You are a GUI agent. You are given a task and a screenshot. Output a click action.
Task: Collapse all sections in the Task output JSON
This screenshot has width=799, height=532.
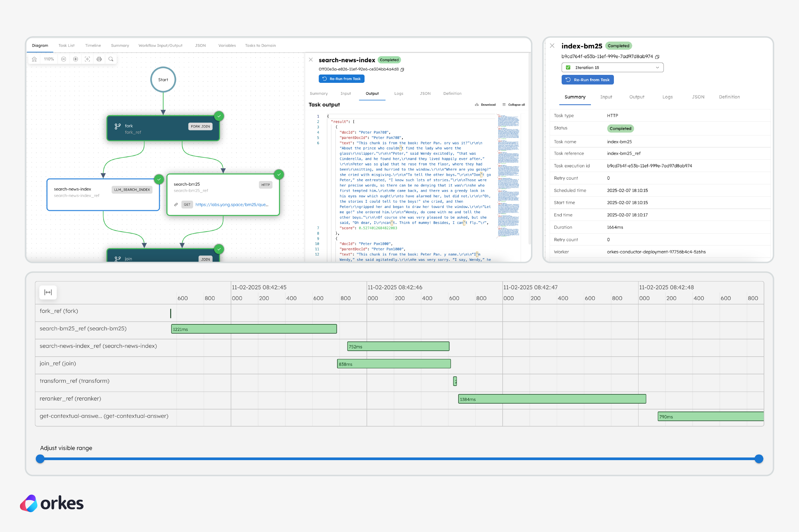(x=514, y=104)
